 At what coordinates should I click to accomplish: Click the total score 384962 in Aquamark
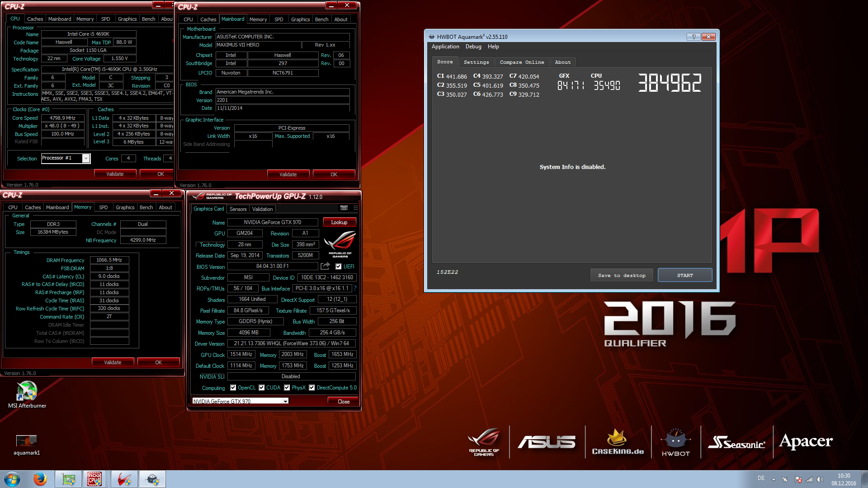[670, 83]
